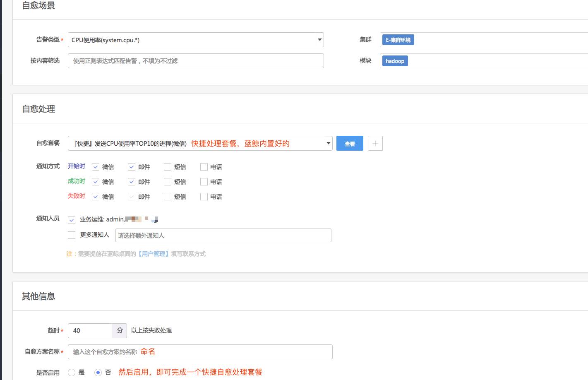Click the 查看 button
Screen dimensions: 588x380
click(x=350, y=143)
